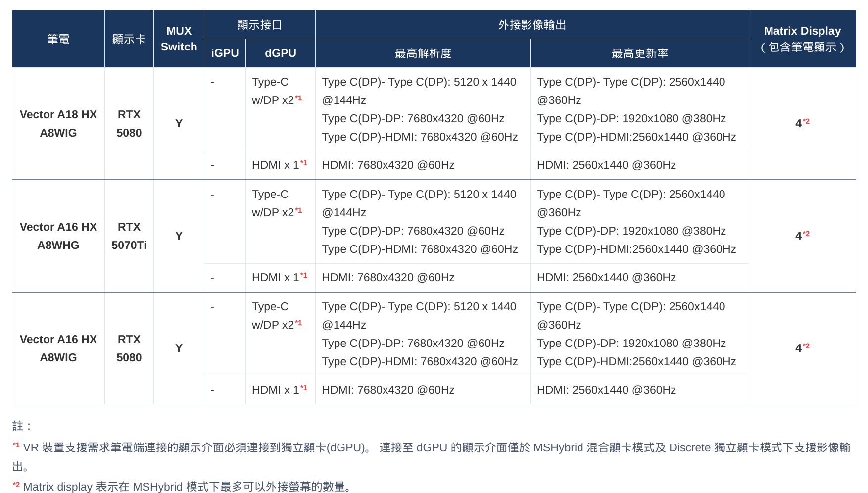Click the （包含筆電顯示） header subtitle
The width and height of the screenshot is (868, 493).
[x=802, y=48]
